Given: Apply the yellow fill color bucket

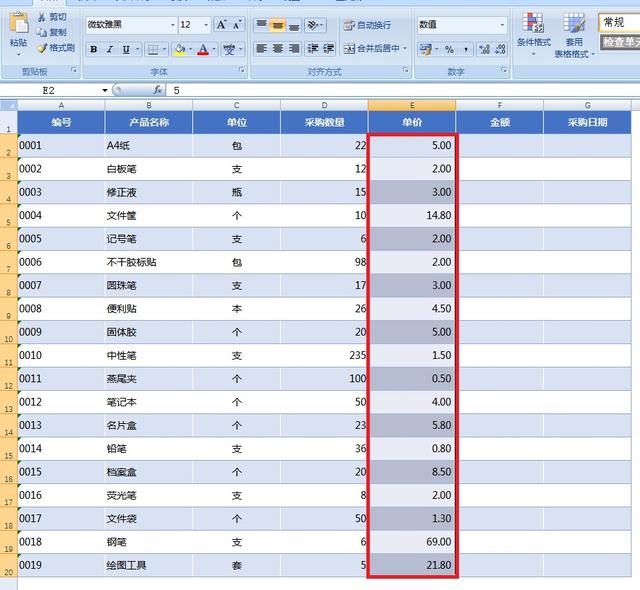Looking at the screenshot, I should [x=180, y=49].
